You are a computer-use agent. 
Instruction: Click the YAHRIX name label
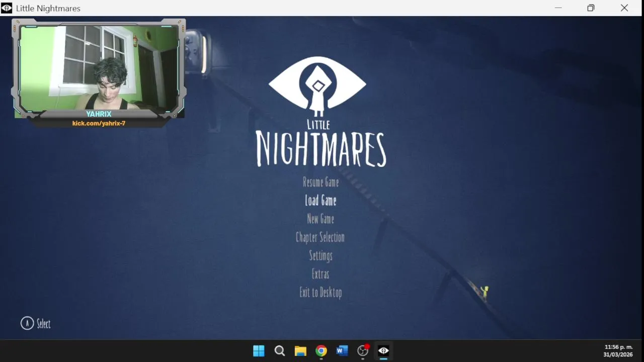pos(99,114)
